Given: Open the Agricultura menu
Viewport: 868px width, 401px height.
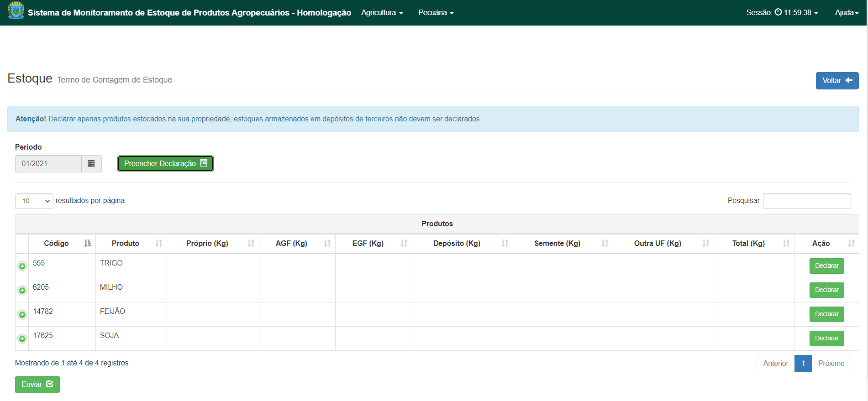Looking at the screenshot, I should tap(382, 13).
